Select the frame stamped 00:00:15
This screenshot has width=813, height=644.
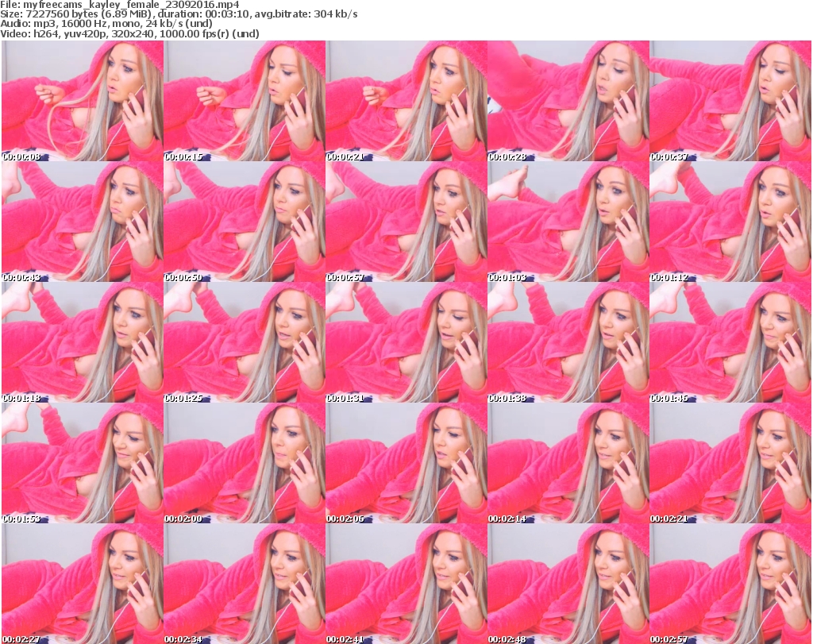coord(245,101)
